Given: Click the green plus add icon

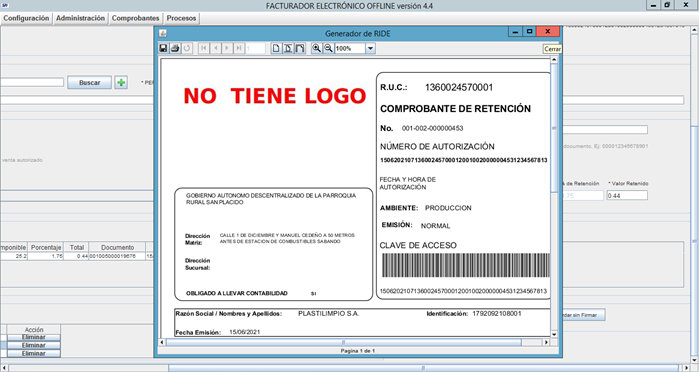Looking at the screenshot, I should pyautogui.click(x=121, y=83).
